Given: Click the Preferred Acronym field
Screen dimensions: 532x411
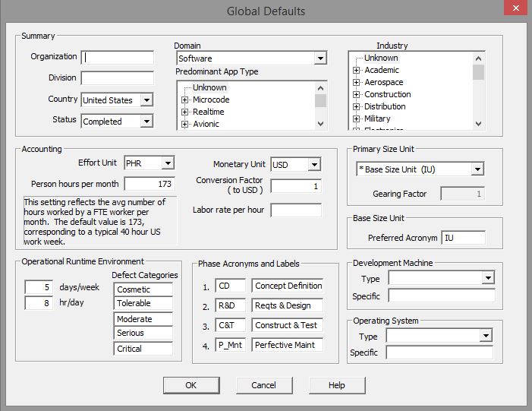Looking at the screenshot, I should click(x=463, y=238).
